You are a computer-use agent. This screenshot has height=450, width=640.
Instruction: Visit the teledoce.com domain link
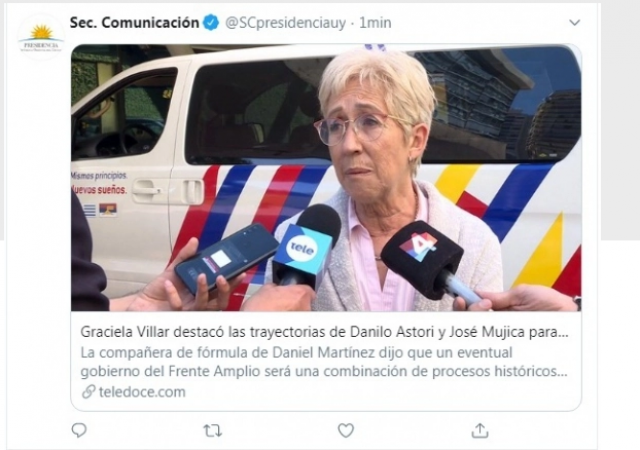click(x=142, y=392)
